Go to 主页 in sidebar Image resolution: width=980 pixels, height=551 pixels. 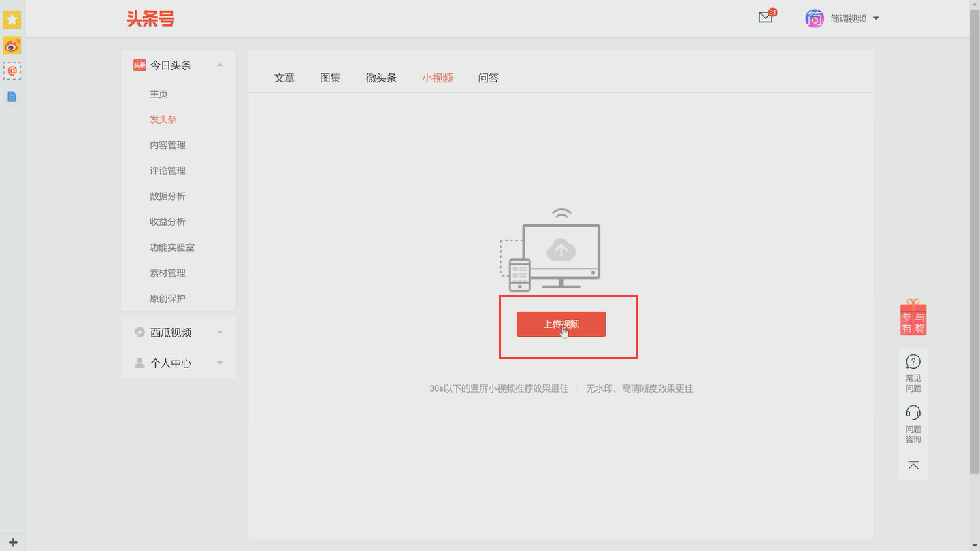coord(159,94)
